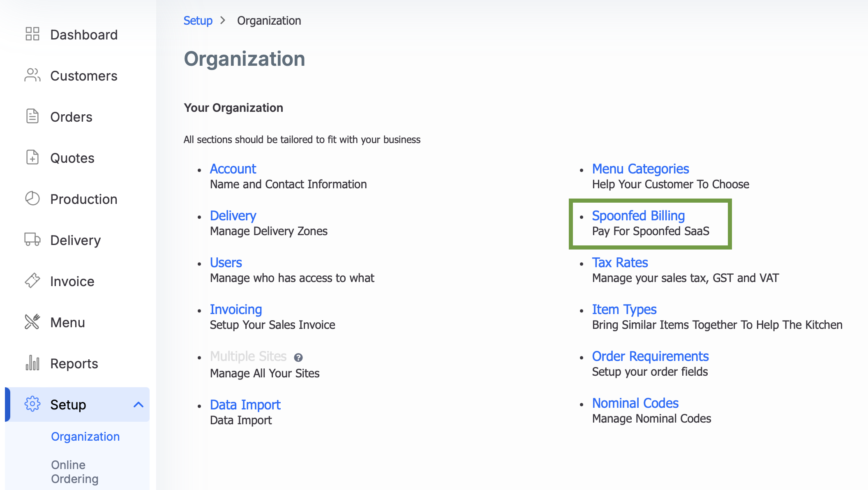
Task: Click the Delivery truck icon in sidebar
Action: tap(32, 239)
